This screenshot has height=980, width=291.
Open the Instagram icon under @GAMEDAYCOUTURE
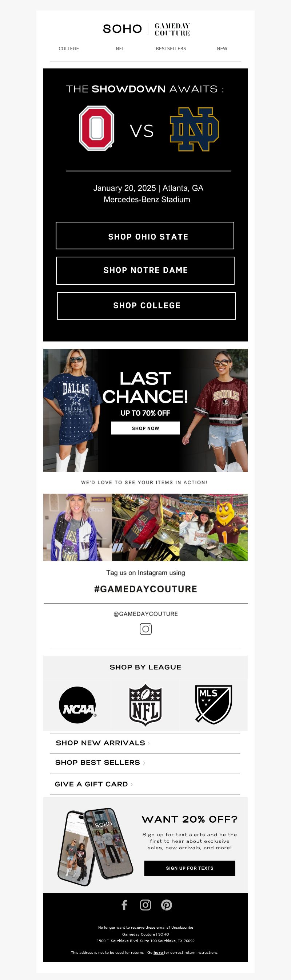(x=145, y=629)
